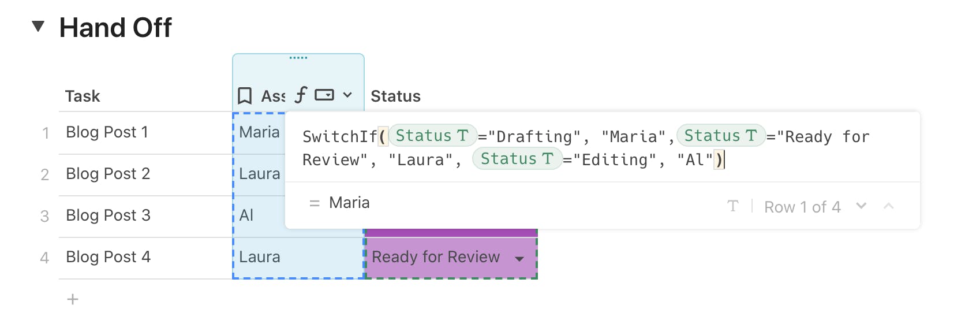Select the Al assignee cell
The image size is (980, 320).
(x=259, y=215)
